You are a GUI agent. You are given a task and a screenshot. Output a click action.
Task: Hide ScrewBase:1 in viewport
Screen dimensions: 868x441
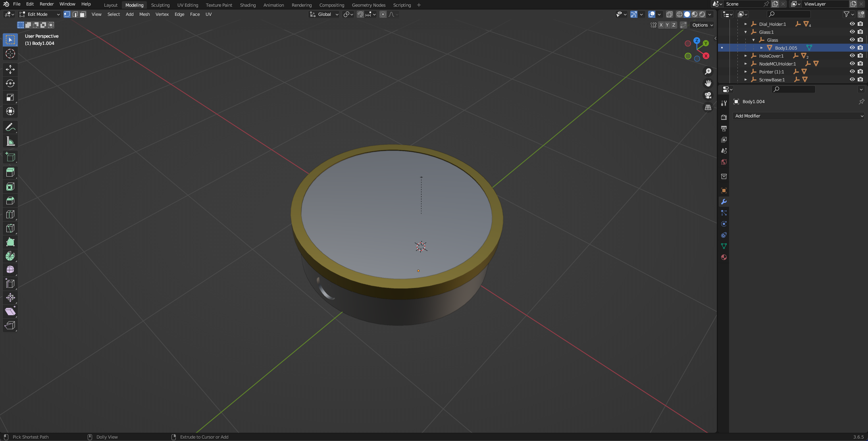(852, 79)
